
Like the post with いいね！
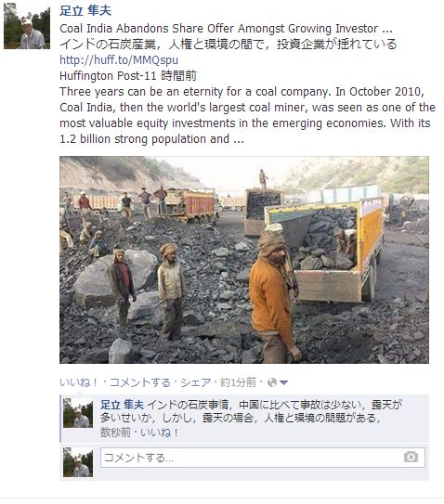(x=79, y=382)
